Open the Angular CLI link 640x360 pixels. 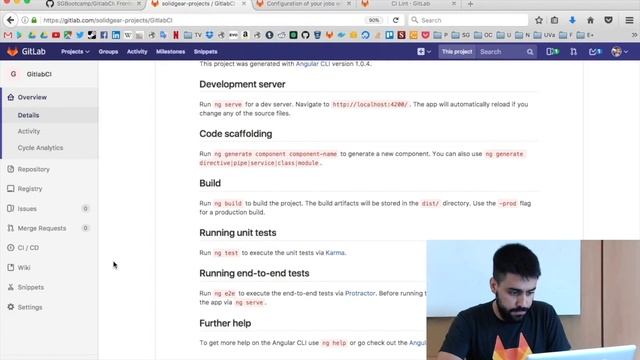(x=313, y=64)
